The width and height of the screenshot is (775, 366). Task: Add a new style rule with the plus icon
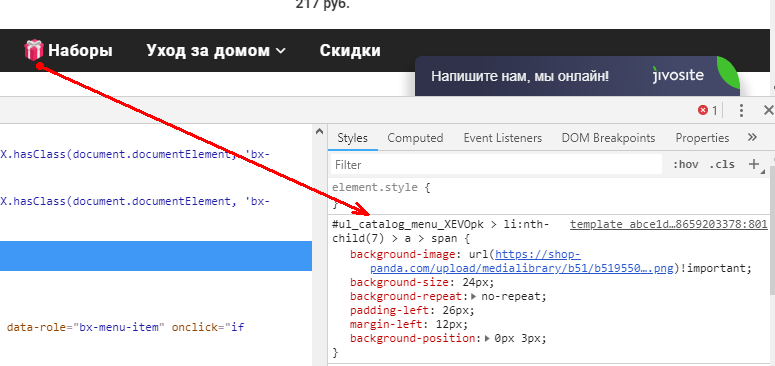click(x=754, y=164)
